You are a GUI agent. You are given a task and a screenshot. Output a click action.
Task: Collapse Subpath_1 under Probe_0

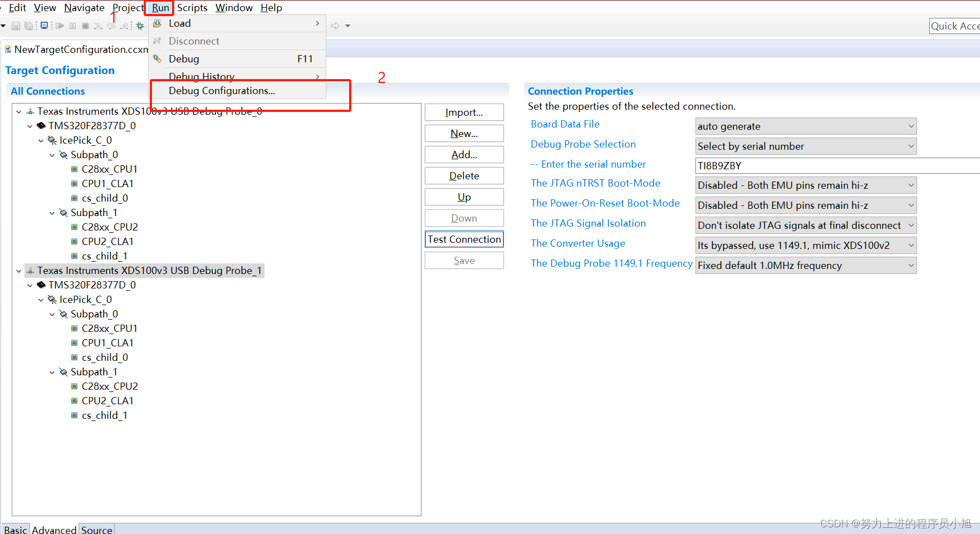click(x=52, y=213)
